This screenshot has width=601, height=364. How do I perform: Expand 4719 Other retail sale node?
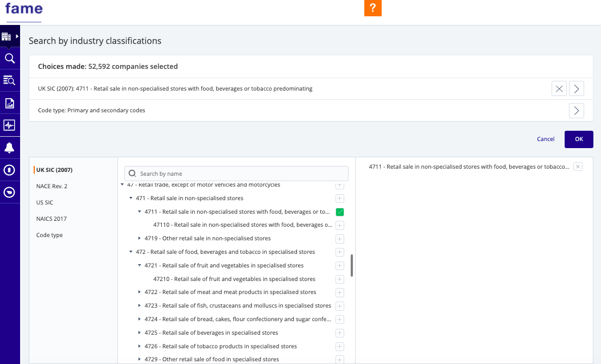click(x=140, y=238)
